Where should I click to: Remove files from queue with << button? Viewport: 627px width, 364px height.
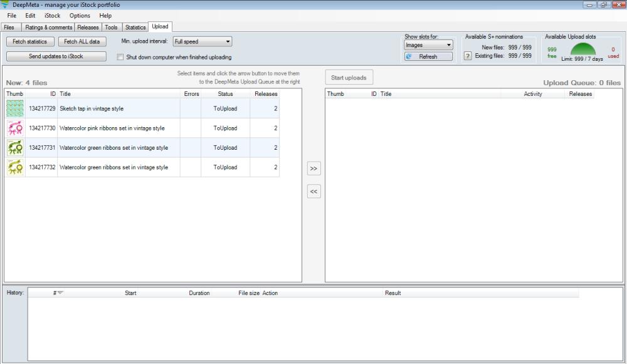click(314, 192)
